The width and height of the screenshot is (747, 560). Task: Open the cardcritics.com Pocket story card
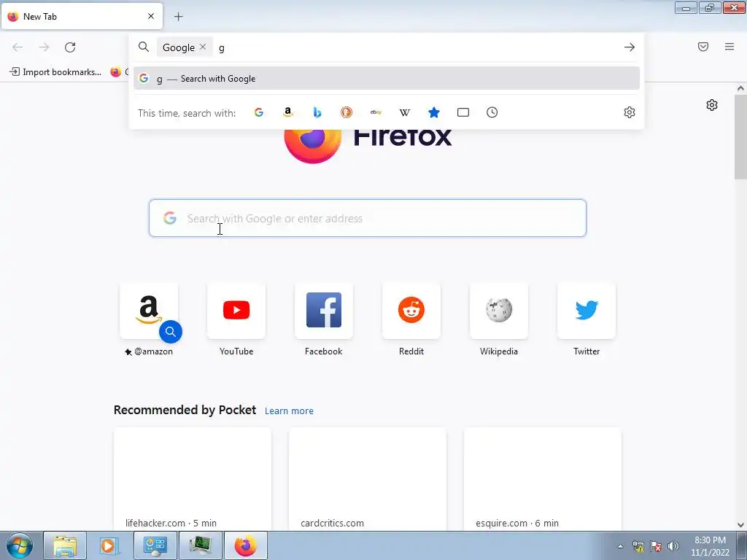coord(368,478)
